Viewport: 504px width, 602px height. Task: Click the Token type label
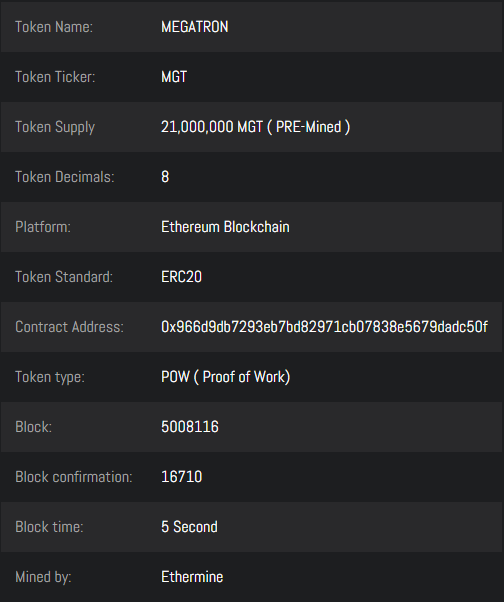(x=50, y=377)
